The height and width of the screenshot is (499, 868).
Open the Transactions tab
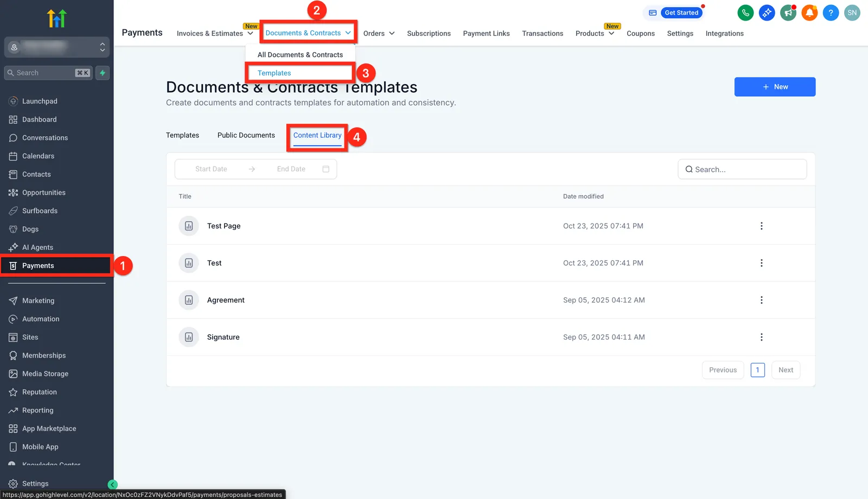[x=542, y=33]
